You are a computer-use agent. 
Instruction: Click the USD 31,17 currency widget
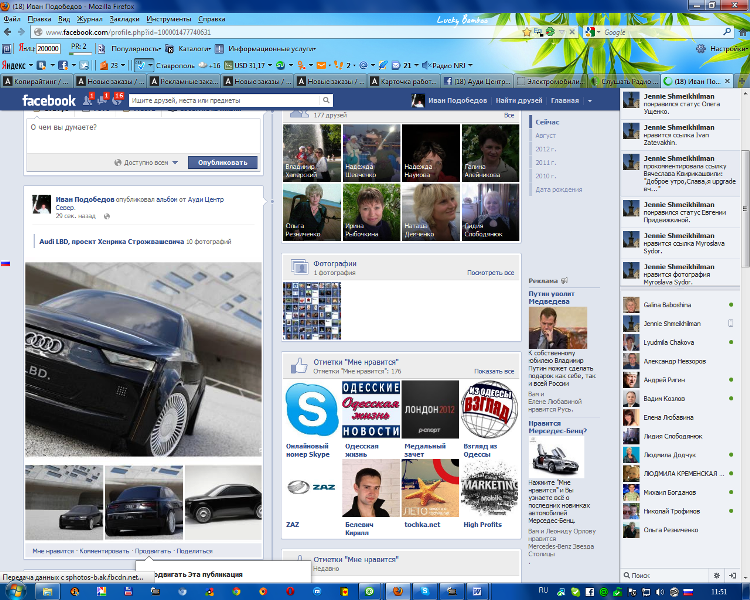click(248, 65)
